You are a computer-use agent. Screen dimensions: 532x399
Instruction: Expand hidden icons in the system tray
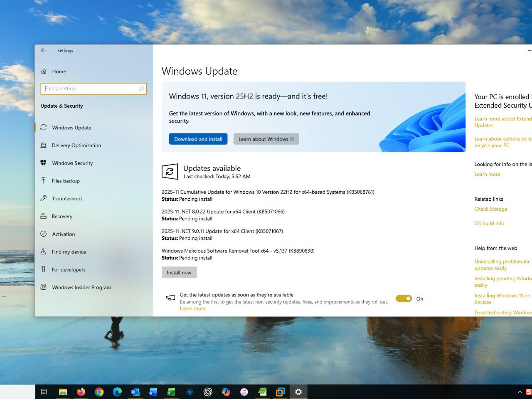click(520, 392)
